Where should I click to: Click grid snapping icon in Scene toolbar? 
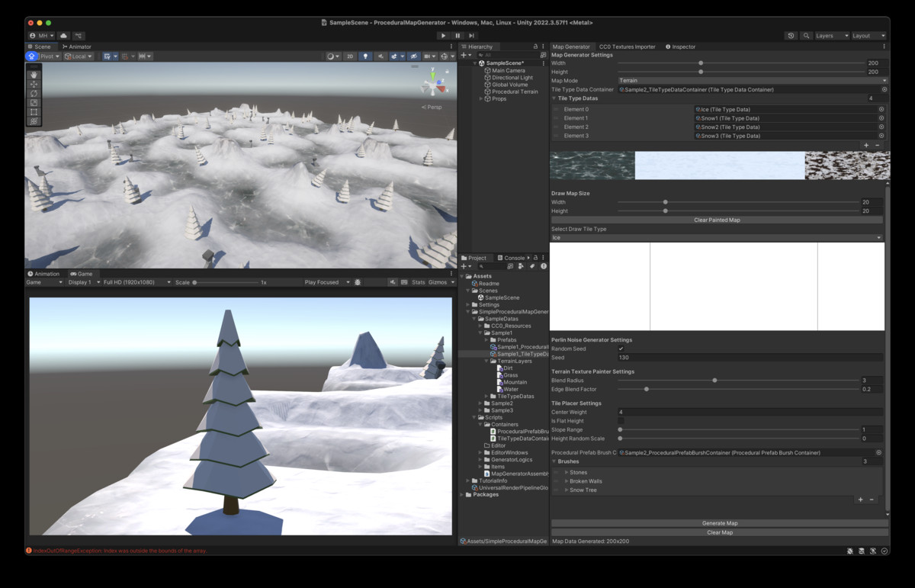(x=108, y=56)
